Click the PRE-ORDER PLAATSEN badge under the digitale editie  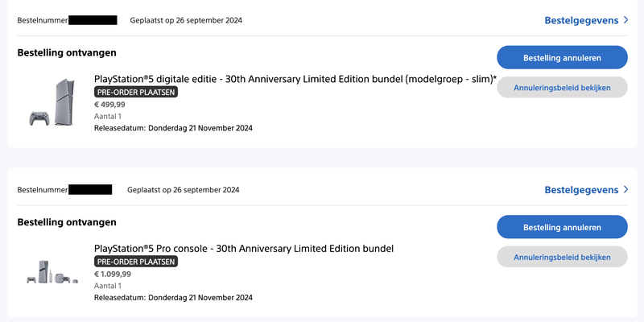coord(136,92)
